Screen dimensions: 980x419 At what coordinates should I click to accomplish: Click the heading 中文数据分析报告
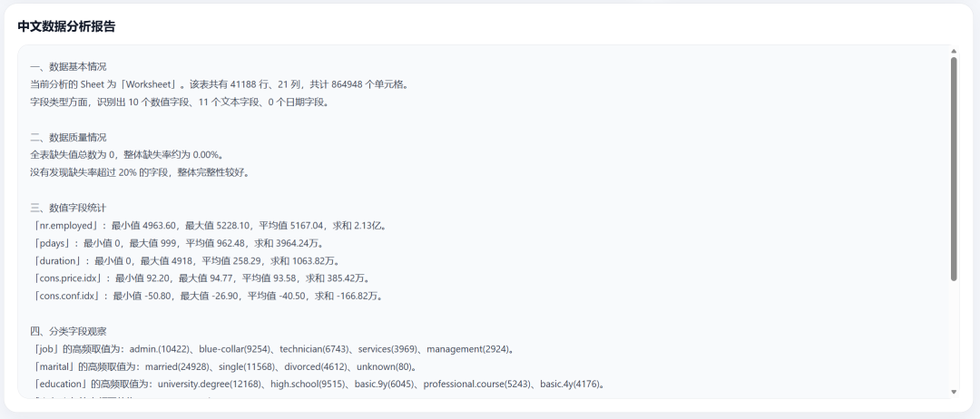[66, 26]
